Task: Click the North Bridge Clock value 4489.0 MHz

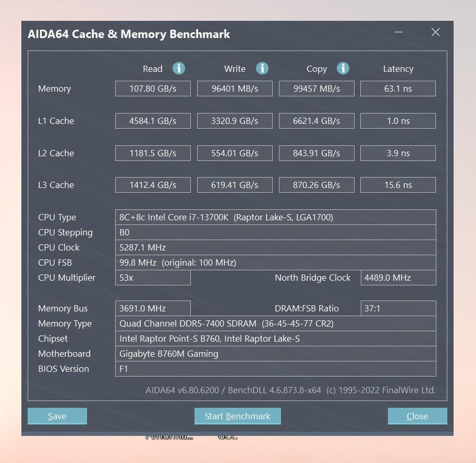Action: pyautogui.click(x=398, y=278)
